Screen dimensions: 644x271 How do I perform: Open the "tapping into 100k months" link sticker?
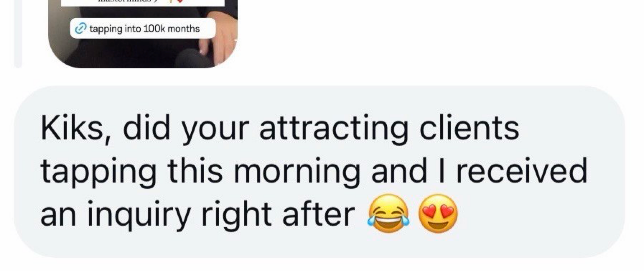click(x=143, y=29)
